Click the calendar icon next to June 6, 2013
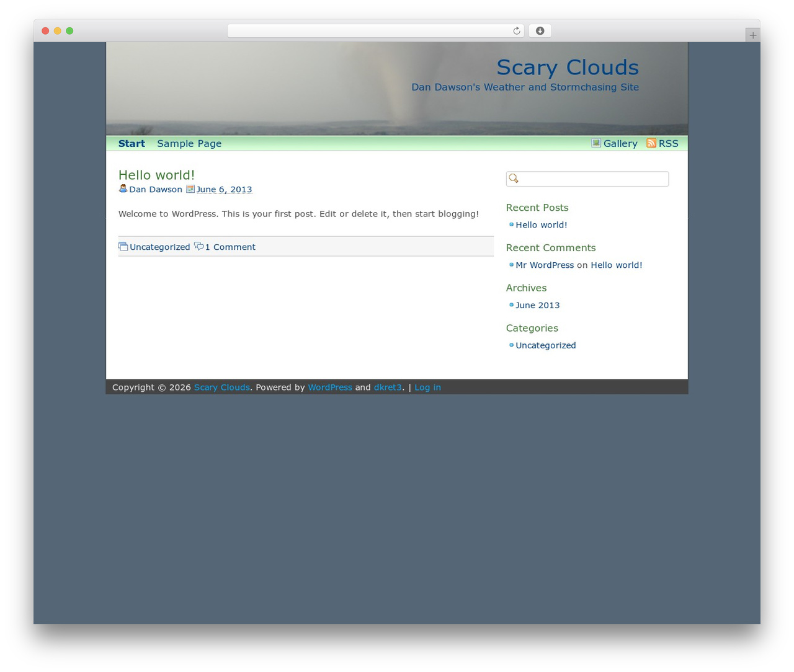 click(x=190, y=189)
